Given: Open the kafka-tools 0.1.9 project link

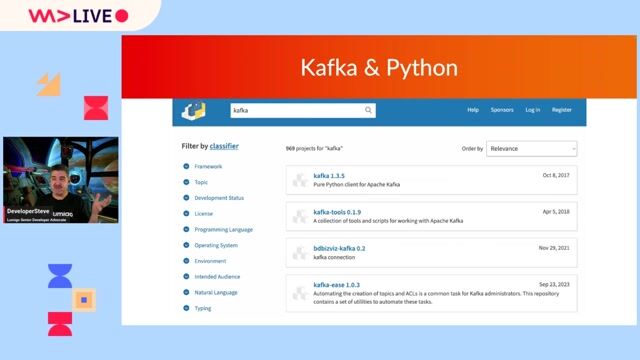Looking at the screenshot, I should pos(337,212).
